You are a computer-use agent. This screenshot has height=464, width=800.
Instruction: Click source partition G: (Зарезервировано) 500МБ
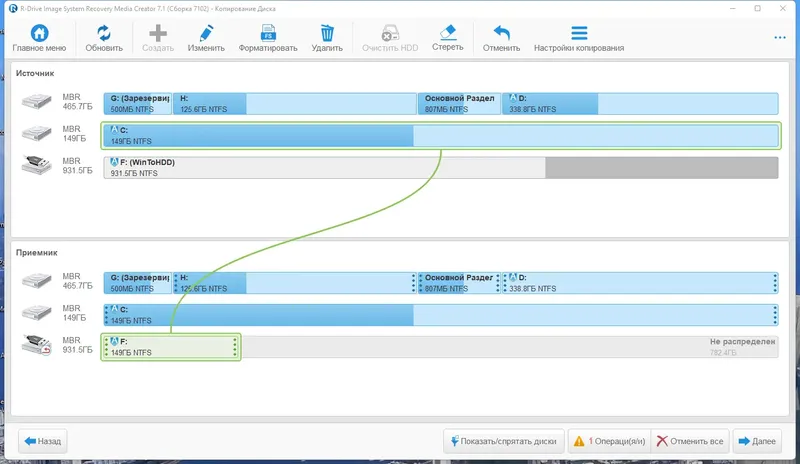click(x=137, y=103)
